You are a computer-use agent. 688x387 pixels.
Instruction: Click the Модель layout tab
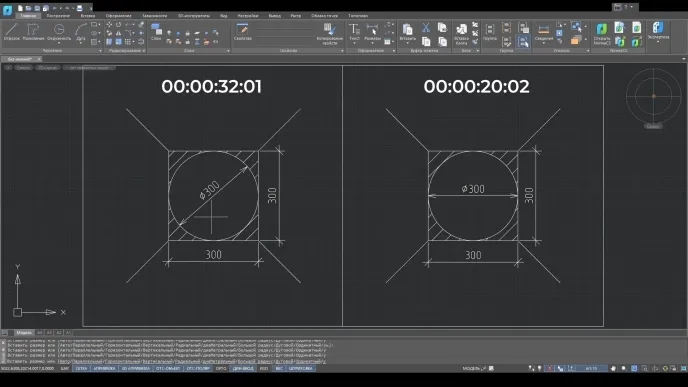(x=24, y=333)
